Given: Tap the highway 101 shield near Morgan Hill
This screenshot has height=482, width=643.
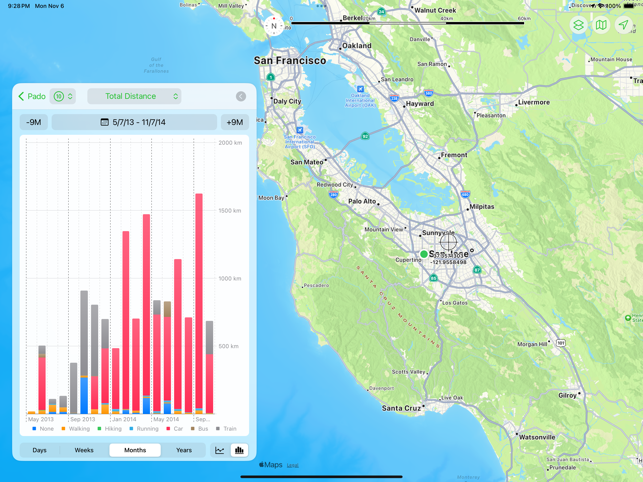Looking at the screenshot, I should tap(561, 343).
